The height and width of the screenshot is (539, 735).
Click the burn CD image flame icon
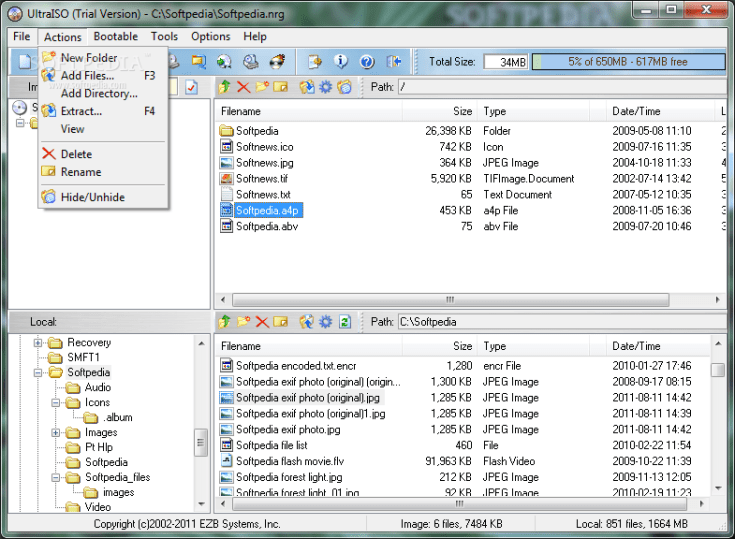(277, 61)
